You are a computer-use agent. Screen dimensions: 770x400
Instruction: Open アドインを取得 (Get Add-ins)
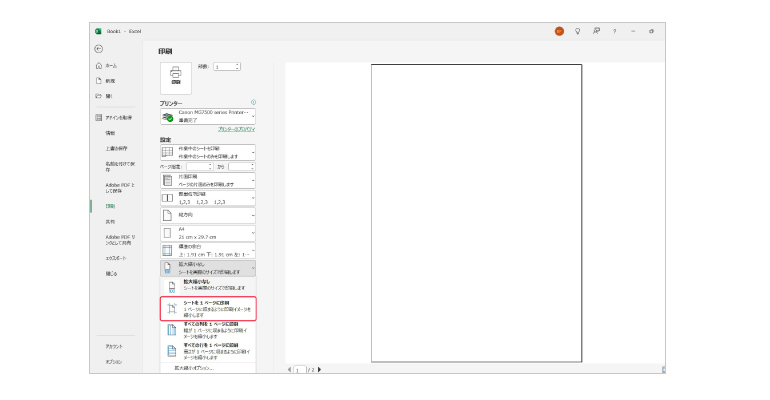114,118
